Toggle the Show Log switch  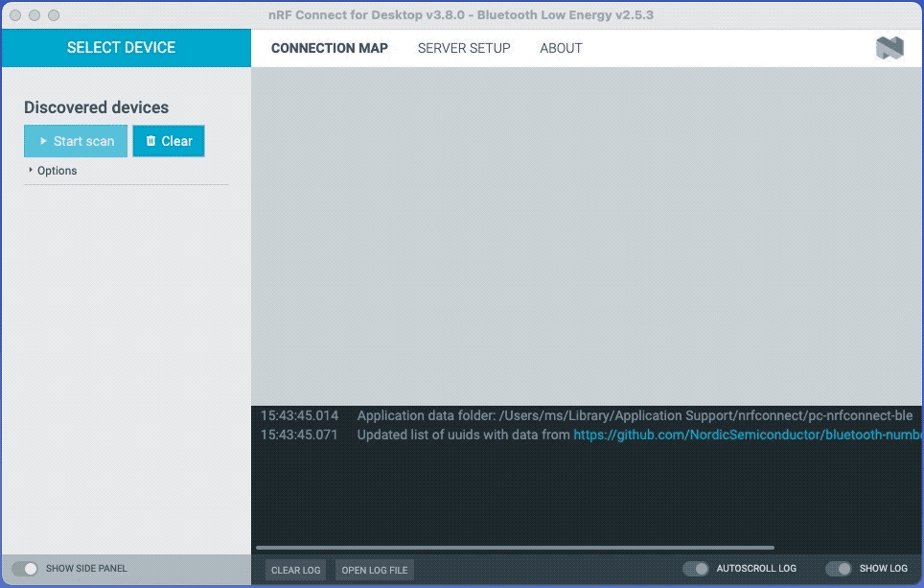click(x=838, y=569)
